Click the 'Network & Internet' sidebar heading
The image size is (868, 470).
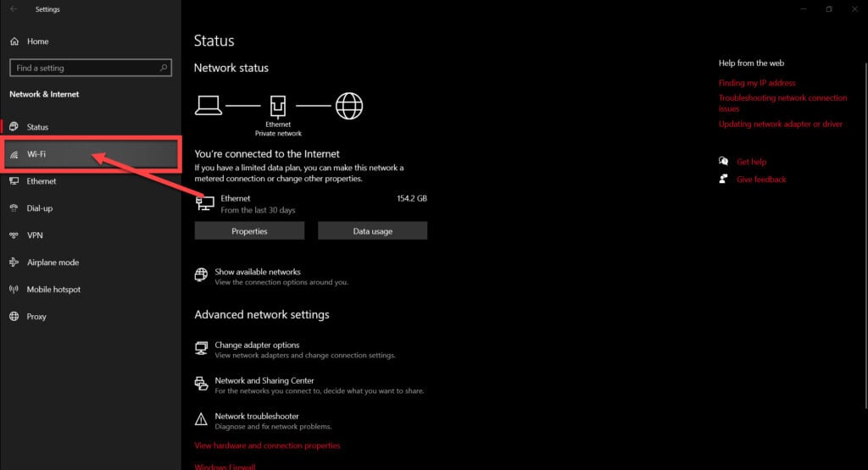[x=44, y=94]
